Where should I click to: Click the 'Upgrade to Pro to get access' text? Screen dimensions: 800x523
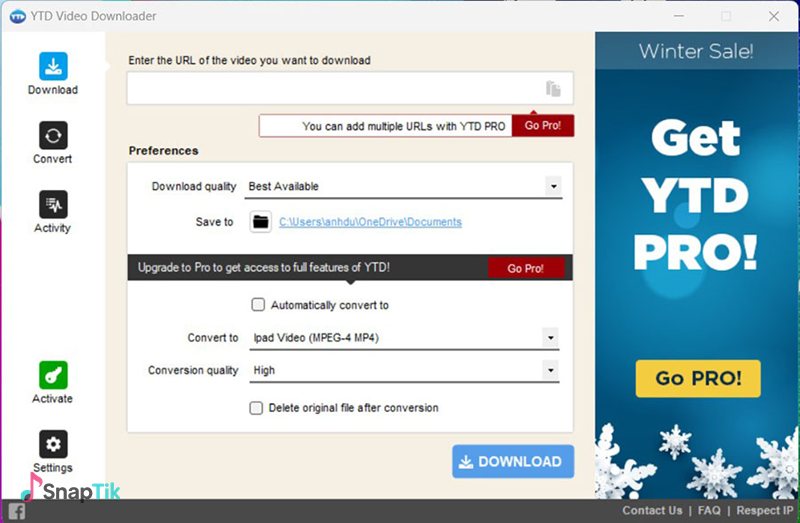pos(264,267)
